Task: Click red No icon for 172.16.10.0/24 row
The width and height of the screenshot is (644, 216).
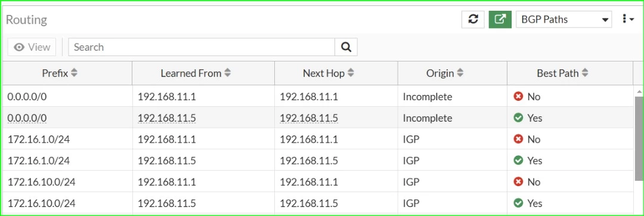Action: pos(518,182)
